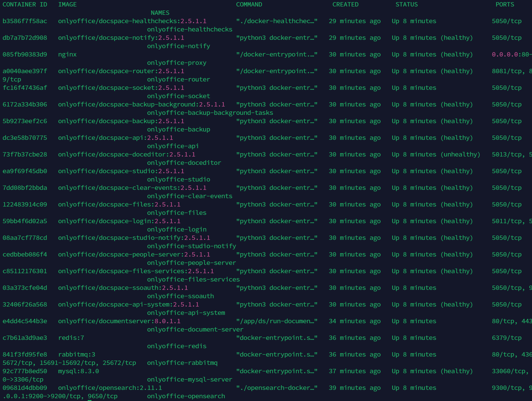This screenshot has height=401, width=532.
Task: Click image onlyoffice/opensearch:2.11.1
Action: (x=110, y=388)
